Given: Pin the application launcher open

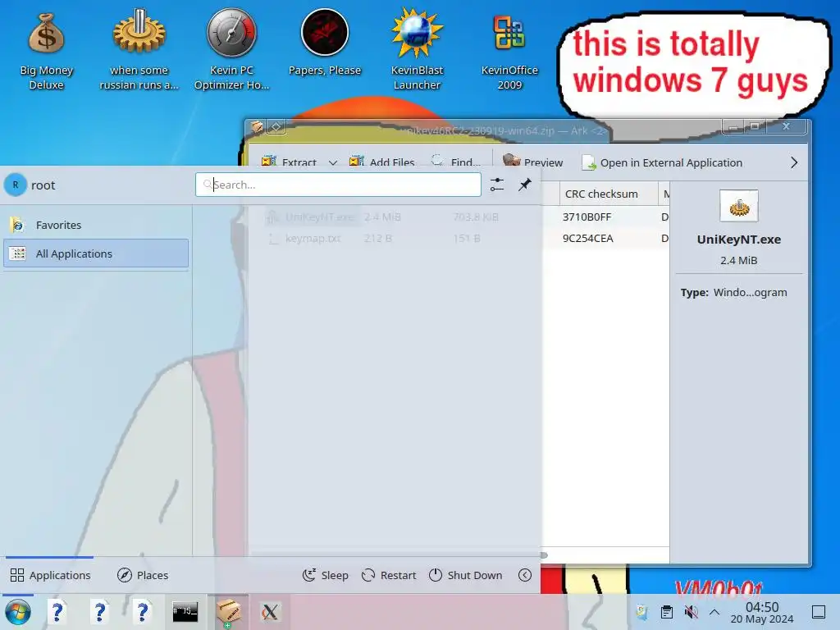Looking at the screenshot, I should pos(524,185).
